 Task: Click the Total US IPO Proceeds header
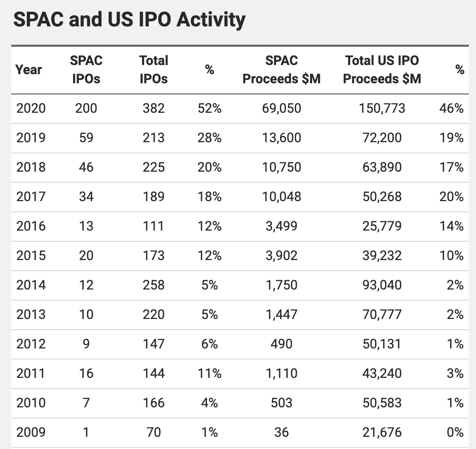(382, 70)
